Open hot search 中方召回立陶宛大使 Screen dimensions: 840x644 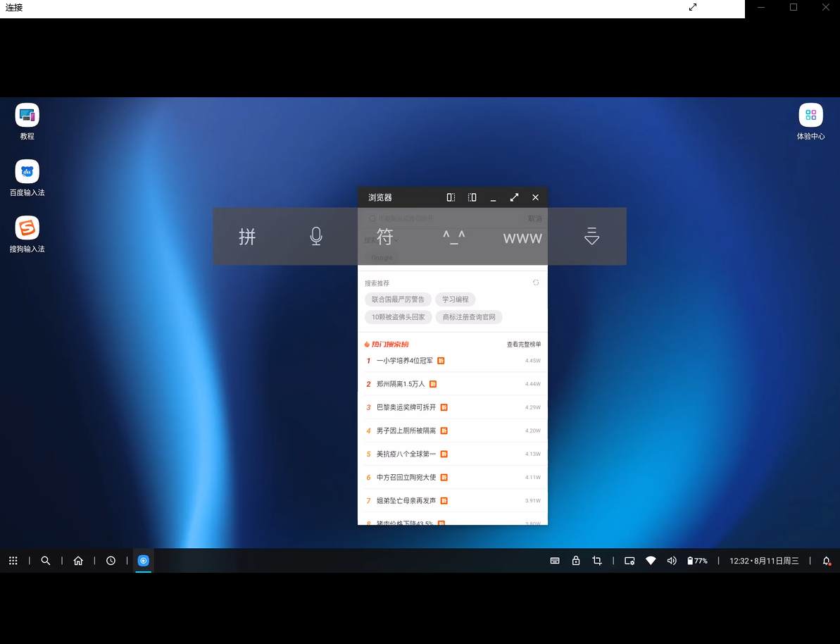[x=453, y=477]
